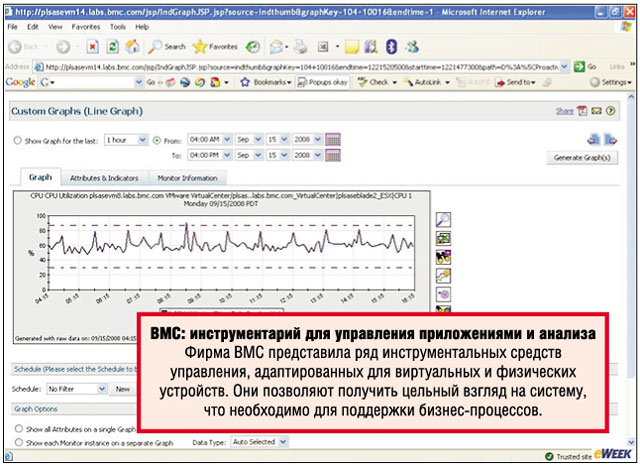Click the Messenger icon in toolbar

pos(412,47)
